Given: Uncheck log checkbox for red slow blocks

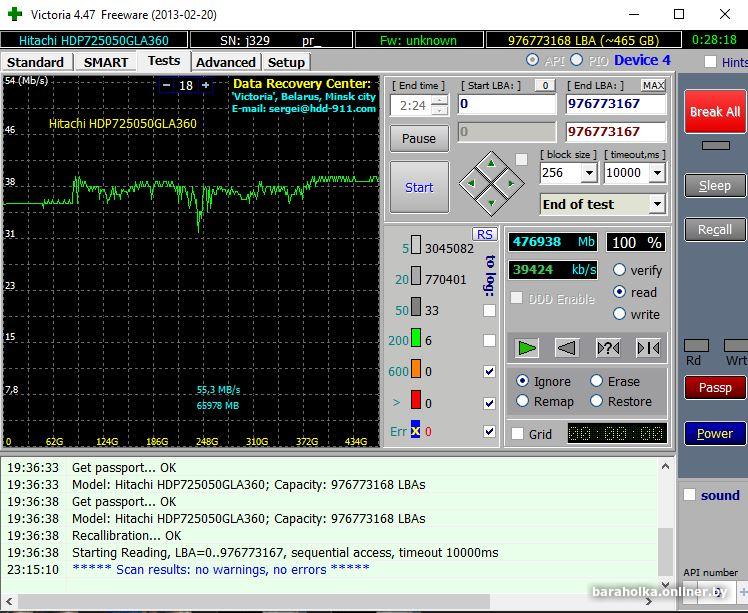Looking at the screenshot, I should 489,403.
